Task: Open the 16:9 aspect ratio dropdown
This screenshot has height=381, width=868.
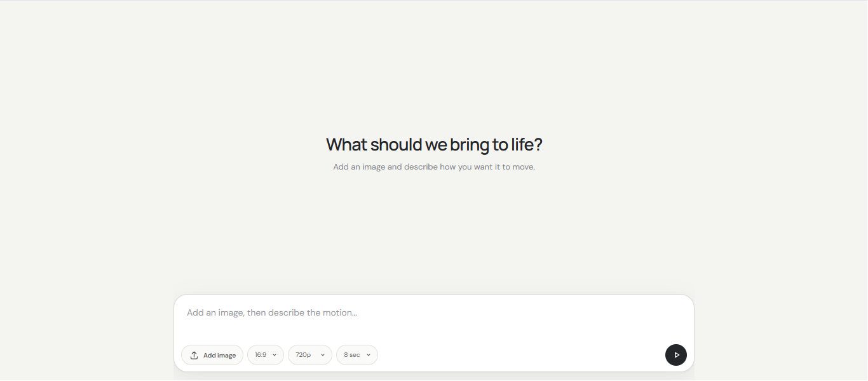Action: click(266, 355)
